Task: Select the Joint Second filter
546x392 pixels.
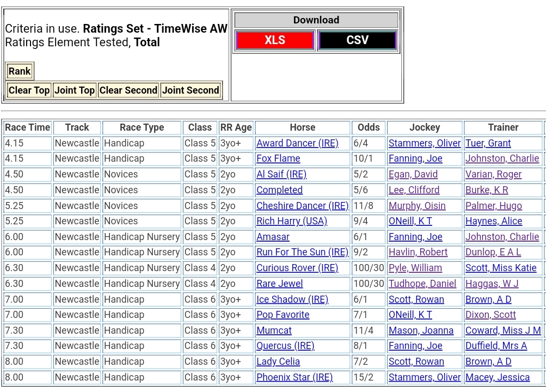Action: click(191, 90)
